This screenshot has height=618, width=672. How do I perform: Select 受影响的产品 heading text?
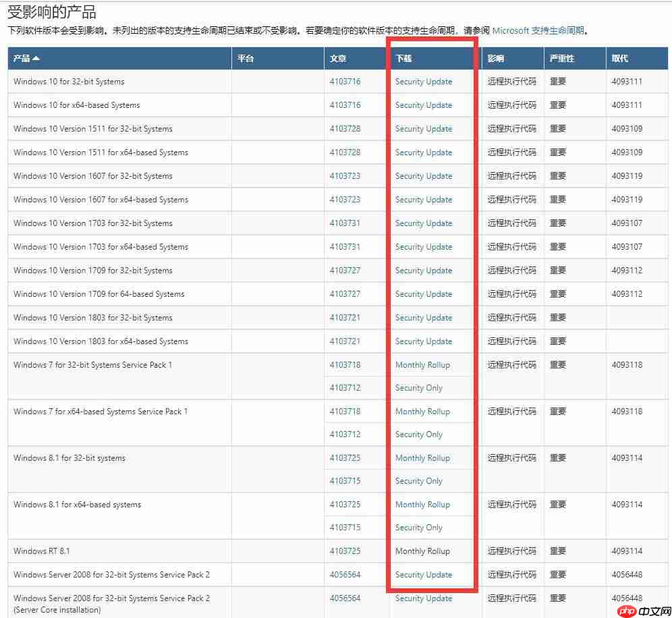tap(51, 12)
